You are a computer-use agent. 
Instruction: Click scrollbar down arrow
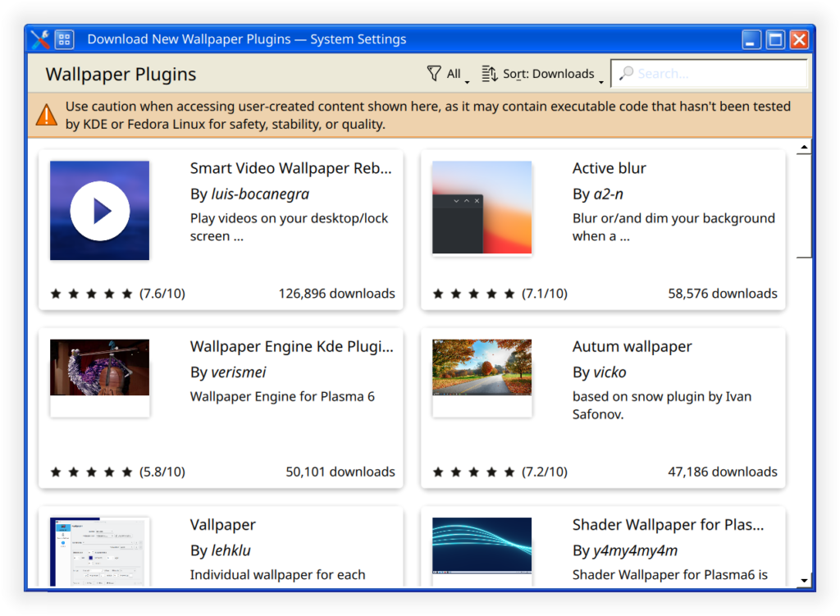coord(804,580)
